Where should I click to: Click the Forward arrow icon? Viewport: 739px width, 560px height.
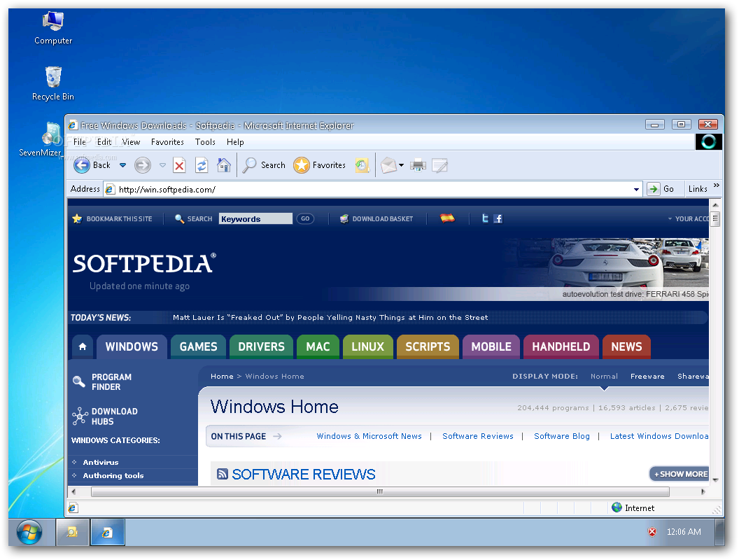[142, 165]
